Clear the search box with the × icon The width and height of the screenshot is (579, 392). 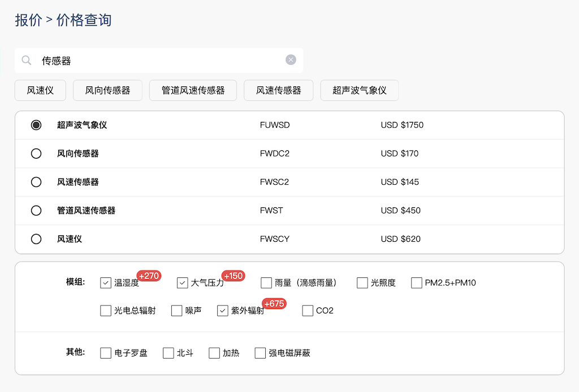[x=291, y=59]
